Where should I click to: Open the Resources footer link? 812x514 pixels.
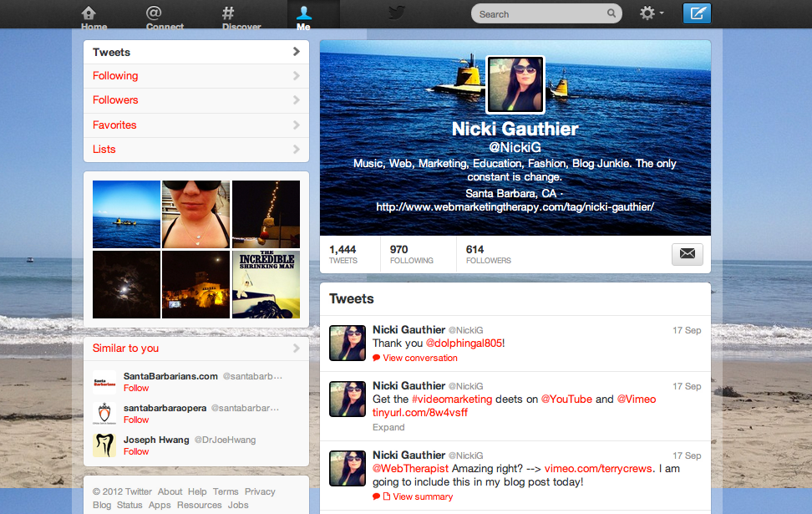pos(200,505)
